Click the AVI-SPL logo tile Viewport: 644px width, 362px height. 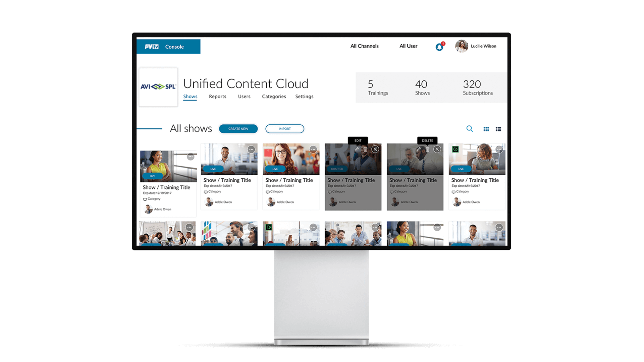click(158, 87)
